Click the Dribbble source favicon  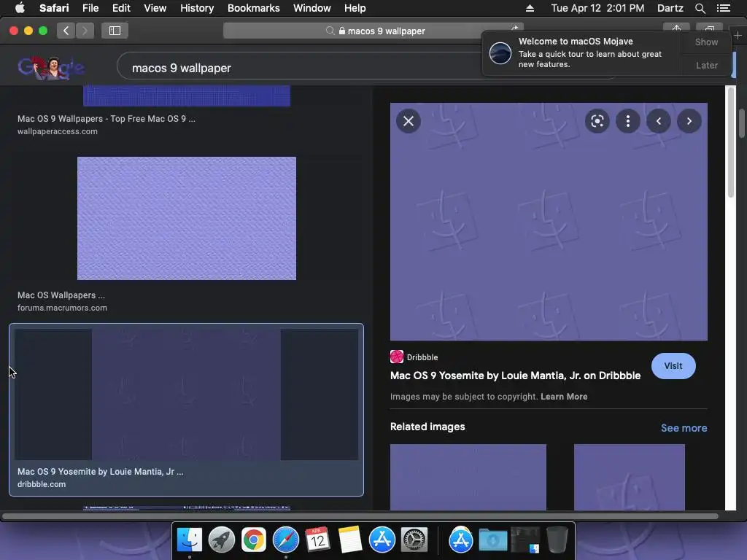(x=396, y=357)
